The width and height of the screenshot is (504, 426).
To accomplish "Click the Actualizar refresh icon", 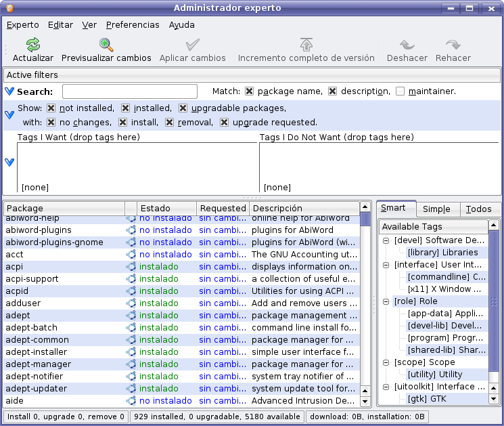I will (32, 45).
